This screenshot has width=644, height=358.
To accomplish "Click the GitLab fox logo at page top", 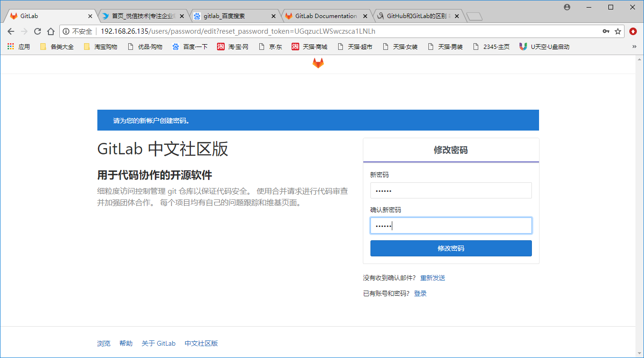I will coord(318,63).
